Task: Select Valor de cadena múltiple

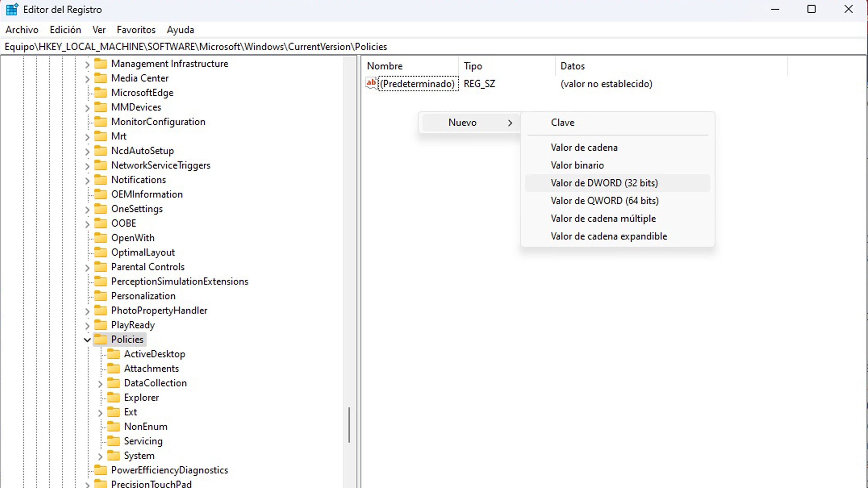Action: [618, 218]
